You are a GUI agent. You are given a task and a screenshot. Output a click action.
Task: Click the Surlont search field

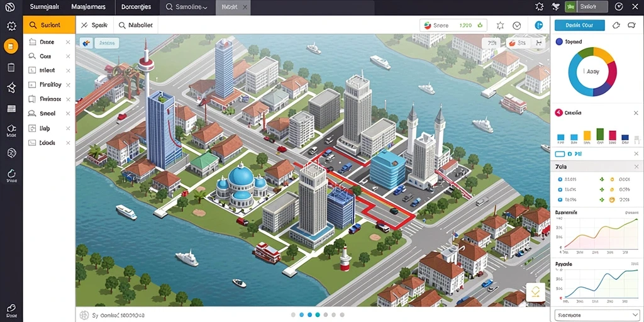pos(49,25)
